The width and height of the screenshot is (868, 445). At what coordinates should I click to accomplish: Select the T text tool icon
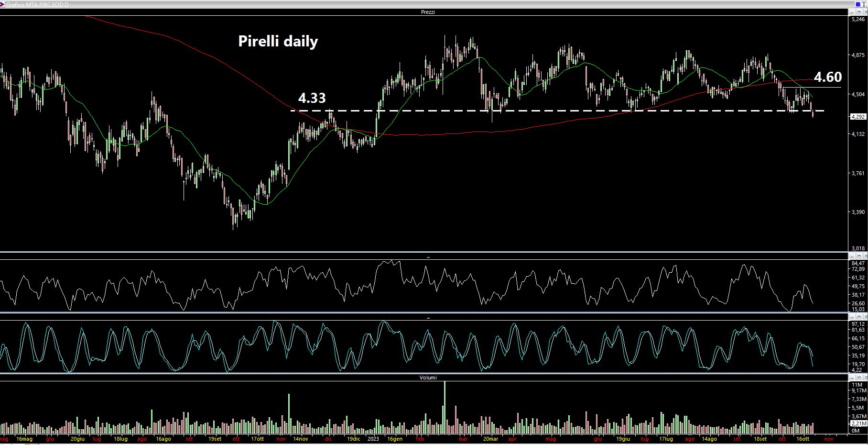click(x=864, y=4)
